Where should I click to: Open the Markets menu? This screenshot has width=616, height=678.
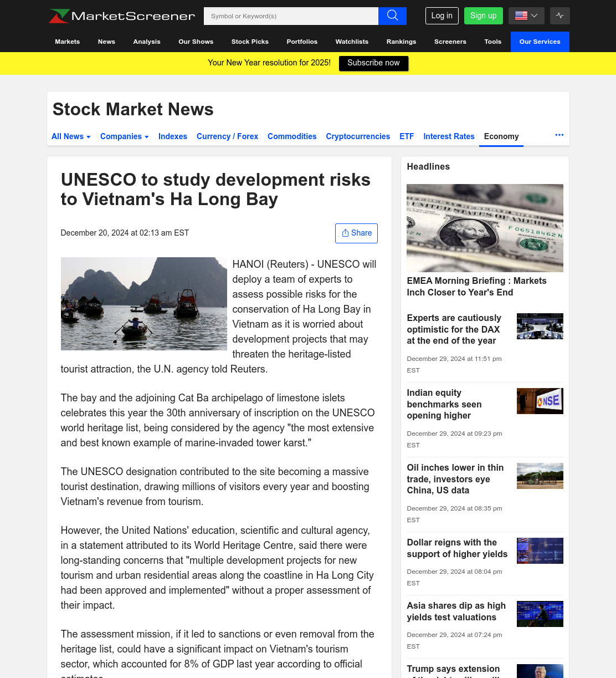(x=68, y=42)
